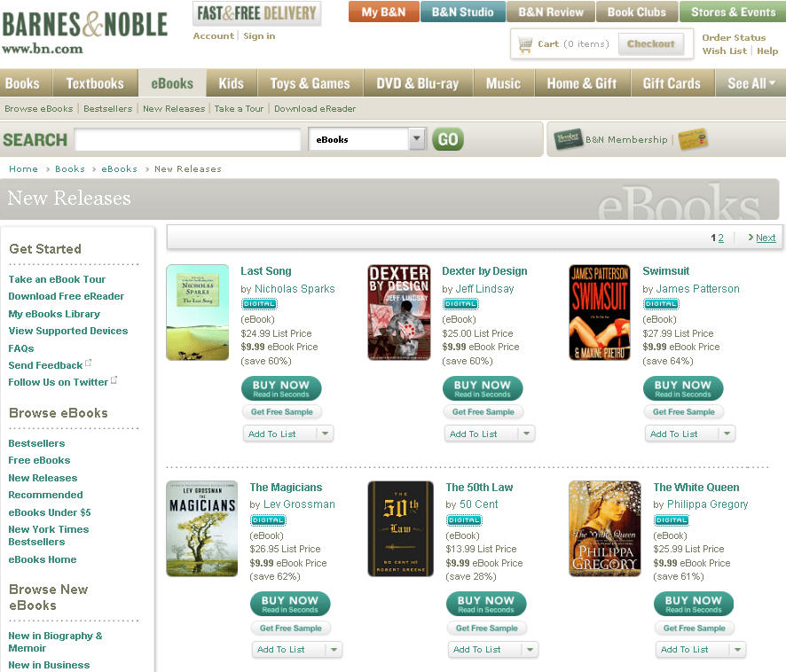Open Take an eBook Tour sidebar link
Image resolution: width=786 pixels, height=672 pixels.
point(57,279)
